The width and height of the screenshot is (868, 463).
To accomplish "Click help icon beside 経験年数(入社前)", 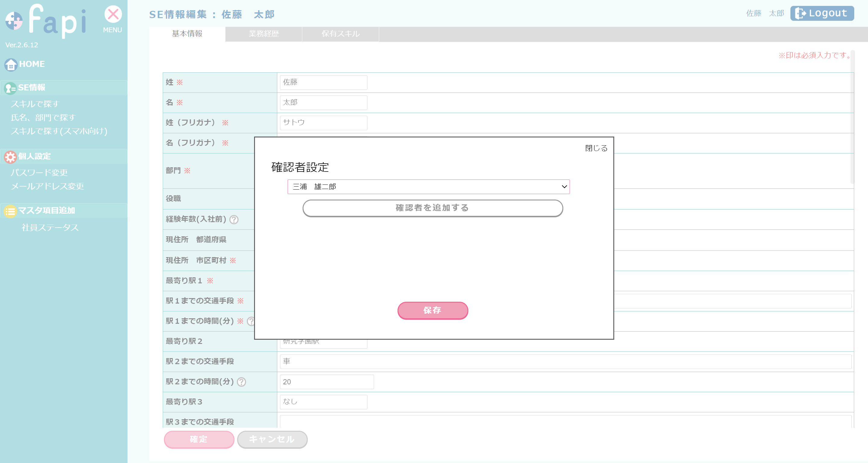I will click(x=234, y=220).
